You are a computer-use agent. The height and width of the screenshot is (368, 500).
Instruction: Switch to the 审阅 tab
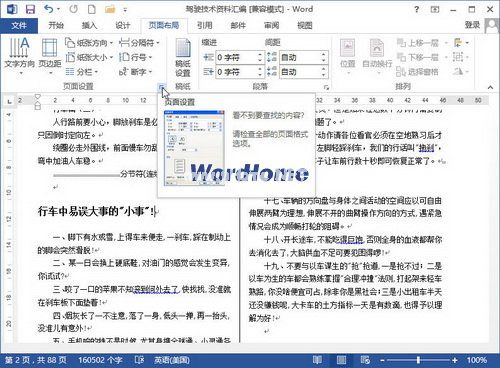click(271, 25)
